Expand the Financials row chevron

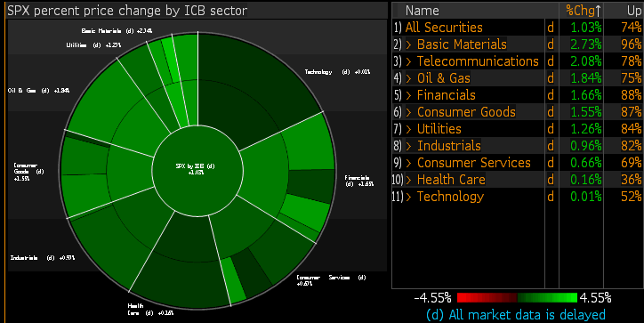[x=408, y=95]
